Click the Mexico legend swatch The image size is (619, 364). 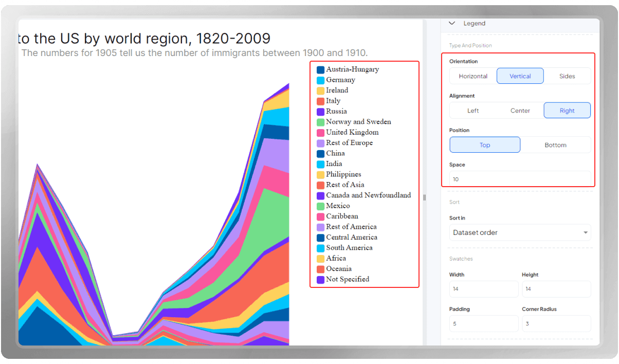tap(320, 206)
